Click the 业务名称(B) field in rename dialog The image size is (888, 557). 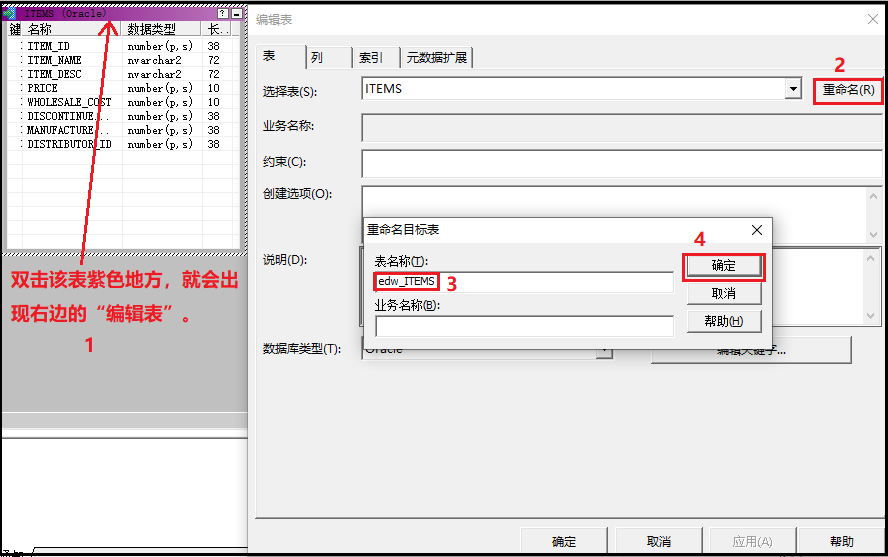click(524, 325)
